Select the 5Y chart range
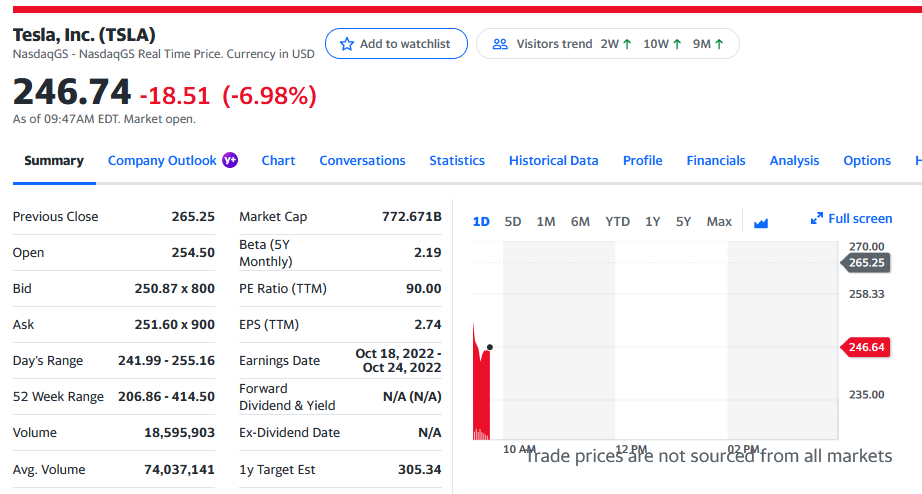 pyautogui.click(x=683, y=222)
